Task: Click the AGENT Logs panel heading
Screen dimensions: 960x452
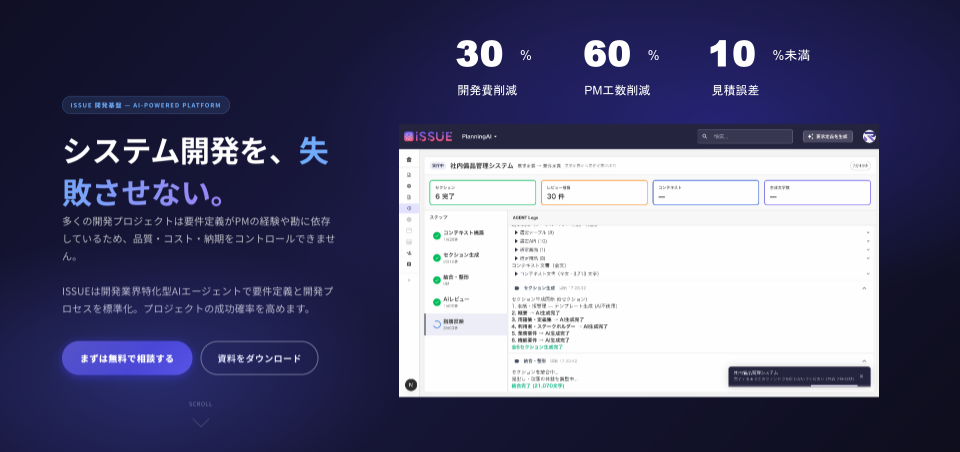Action: [x=525, y=217]
